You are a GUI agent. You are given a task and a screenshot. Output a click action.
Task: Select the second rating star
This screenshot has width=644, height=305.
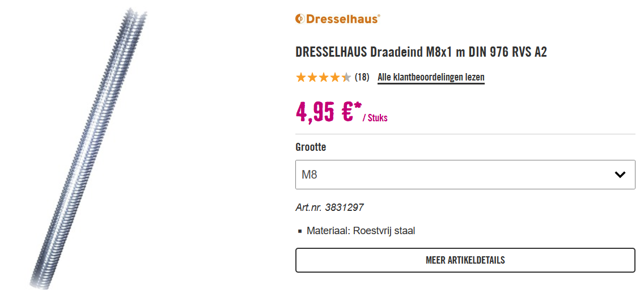click(x=312, y=77)
